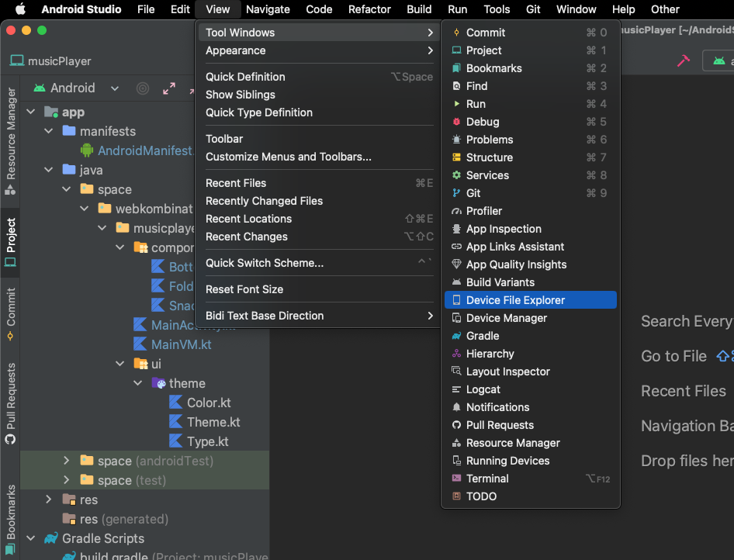734x560 pixels.
Task: Select Device File Explorer menu entry
Action: point(515,300)
